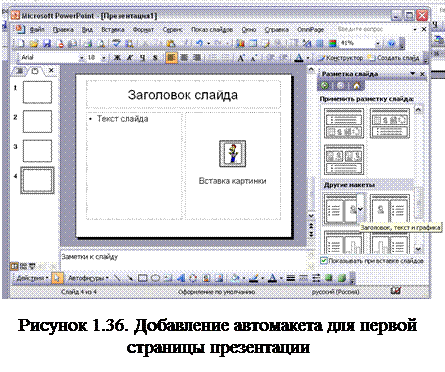The height and width of the screenshot is (372, 445).
Task: Open the Arial font name dropdown
Action: 82,58
